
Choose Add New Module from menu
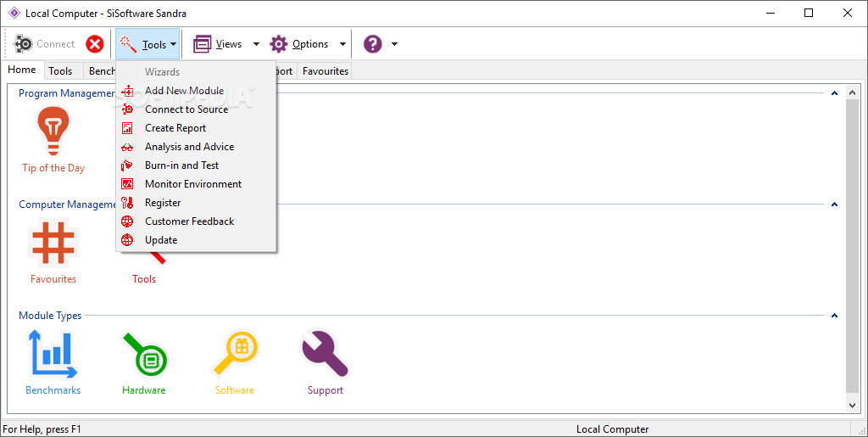184,91
